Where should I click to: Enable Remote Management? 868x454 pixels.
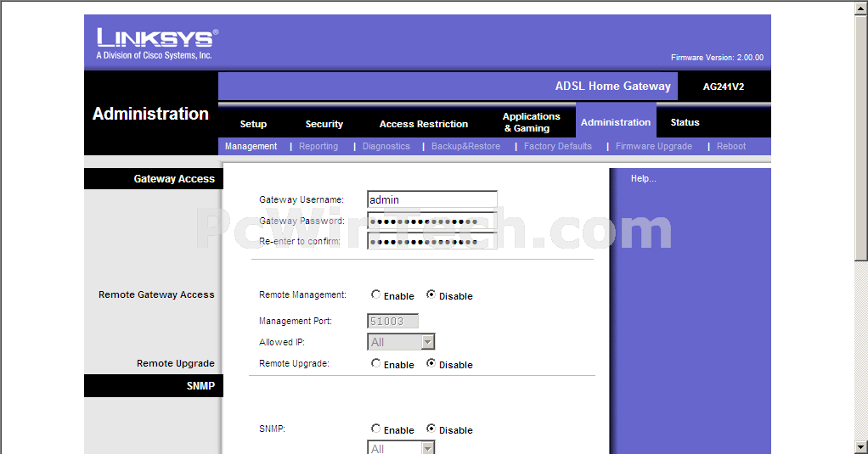[376, 294]
